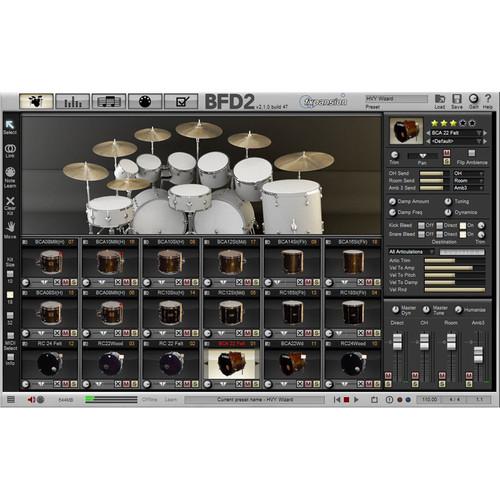The image size is (500, 500).
Task: Click the play transport button
Action: pos(356,399)
